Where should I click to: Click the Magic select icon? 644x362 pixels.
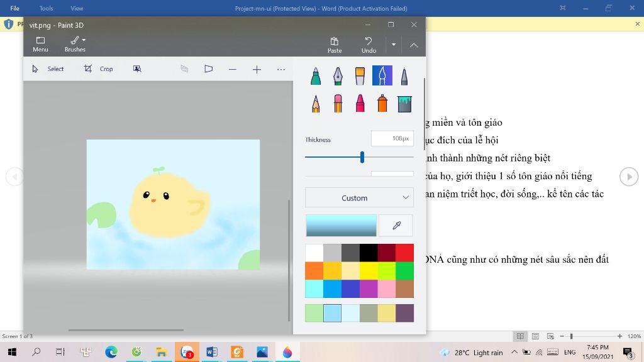point(137,69)
